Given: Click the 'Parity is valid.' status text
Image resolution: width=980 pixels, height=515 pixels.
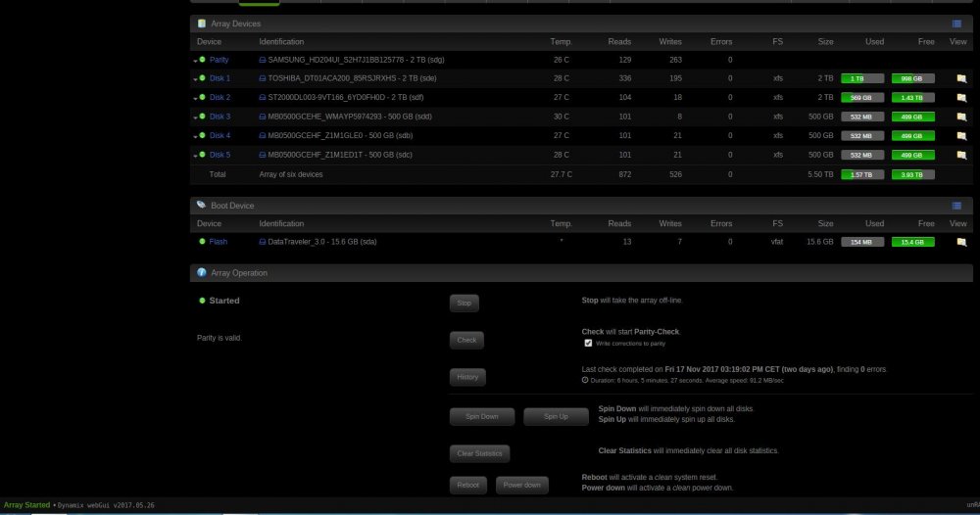Looking at the screenshot, I should point(220,338).
